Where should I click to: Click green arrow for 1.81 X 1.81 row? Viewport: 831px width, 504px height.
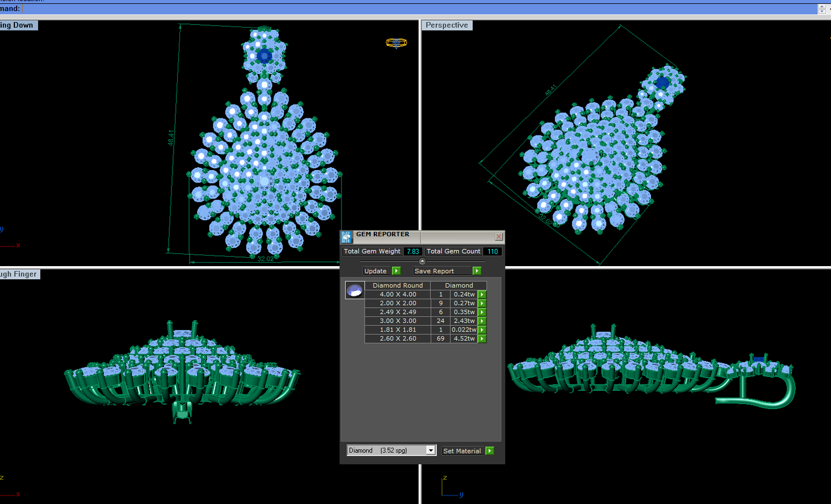click(482, 330)
